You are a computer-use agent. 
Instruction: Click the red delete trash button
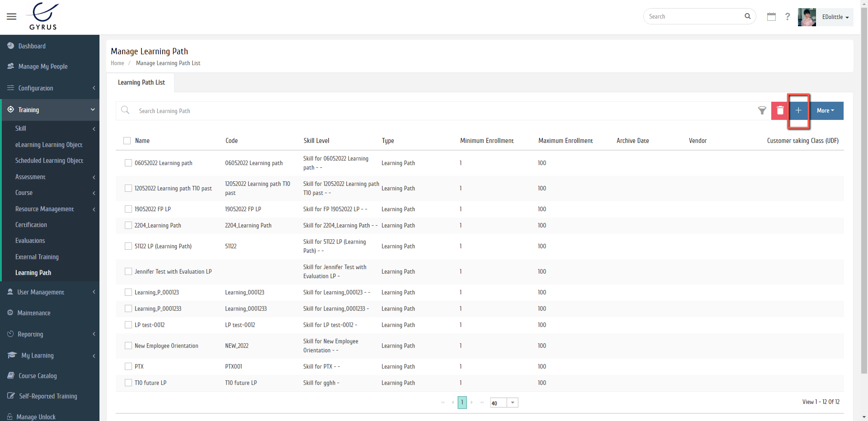[780, 110]
